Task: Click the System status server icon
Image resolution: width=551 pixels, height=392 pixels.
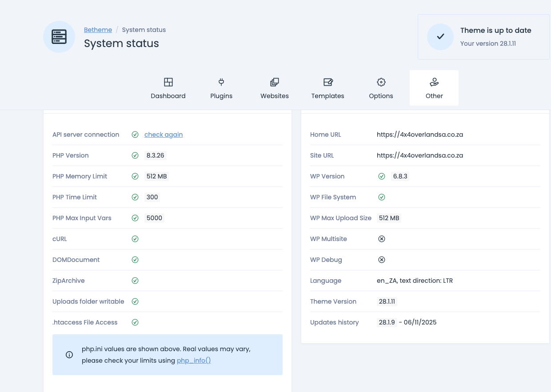Action: click(x=59, y=37)
